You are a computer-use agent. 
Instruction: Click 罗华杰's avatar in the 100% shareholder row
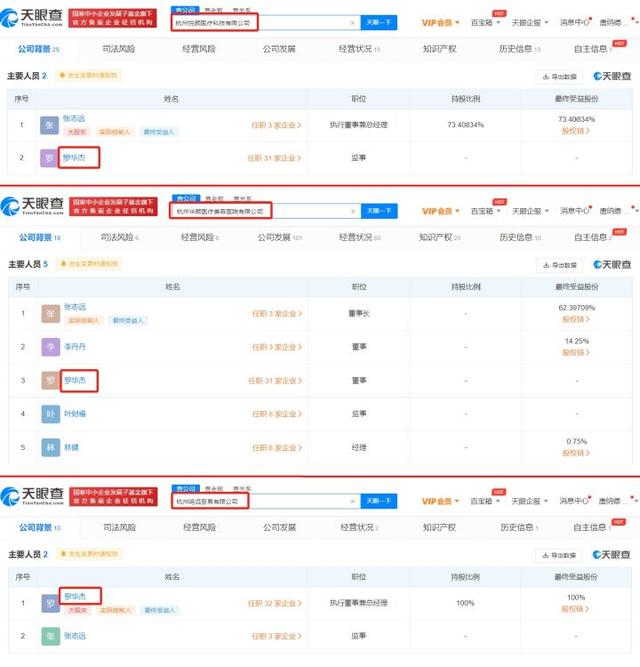tap(51, 603)
